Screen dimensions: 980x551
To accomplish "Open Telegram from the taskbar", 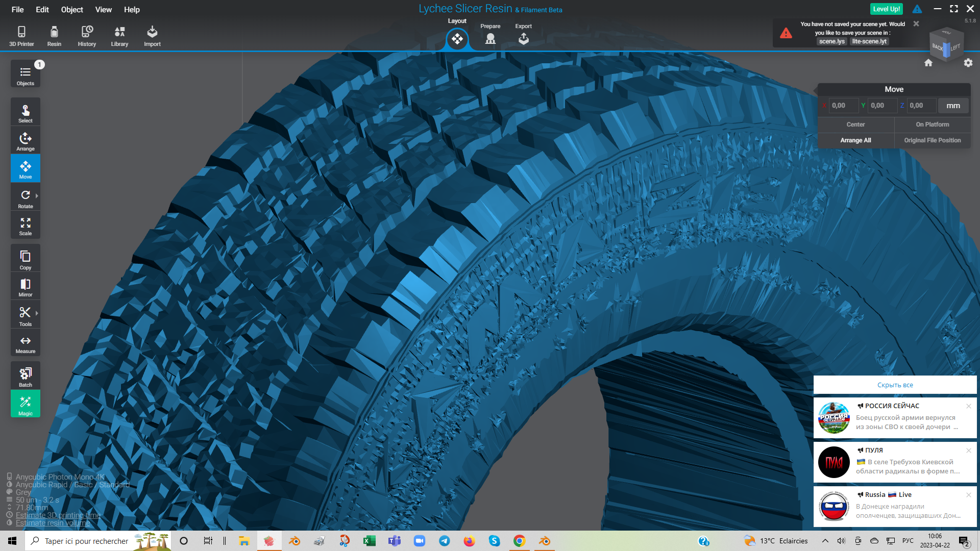I will 444,541.
